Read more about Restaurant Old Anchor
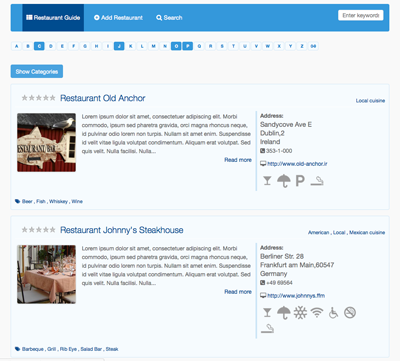This screenshot has height=361, width=400. tap(238, 160)
